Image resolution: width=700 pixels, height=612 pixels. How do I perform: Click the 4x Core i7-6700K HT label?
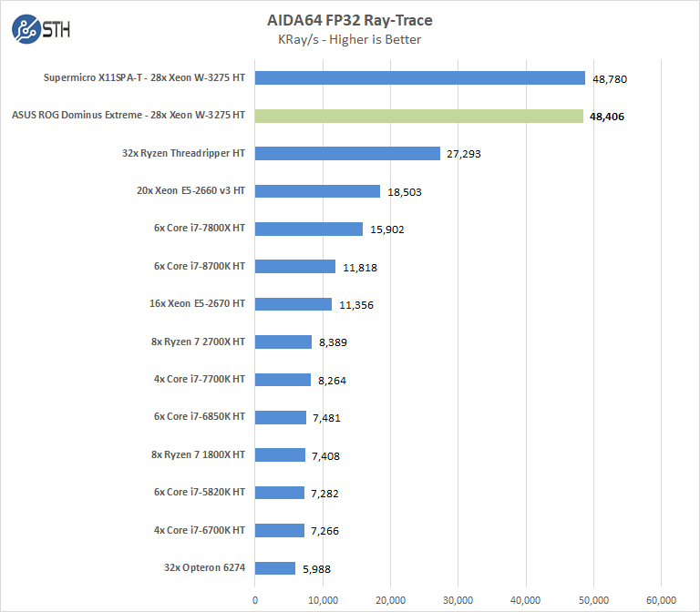(x=200, y=530)
